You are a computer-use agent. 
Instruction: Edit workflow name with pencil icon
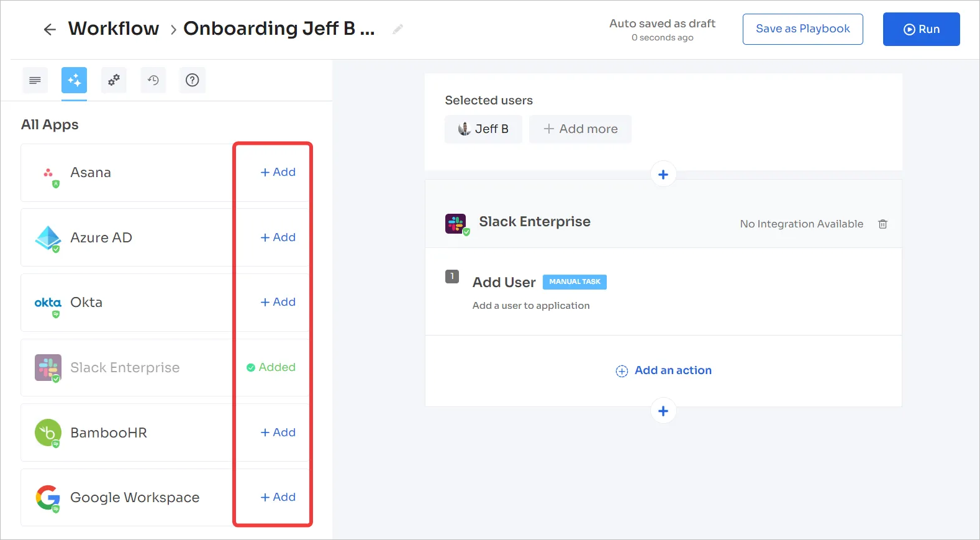[397, 29]
